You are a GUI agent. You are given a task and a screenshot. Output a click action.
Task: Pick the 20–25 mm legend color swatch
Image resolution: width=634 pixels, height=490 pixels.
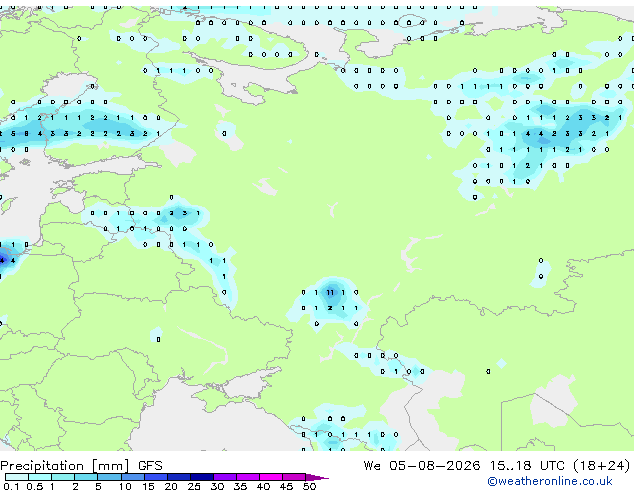179,477
